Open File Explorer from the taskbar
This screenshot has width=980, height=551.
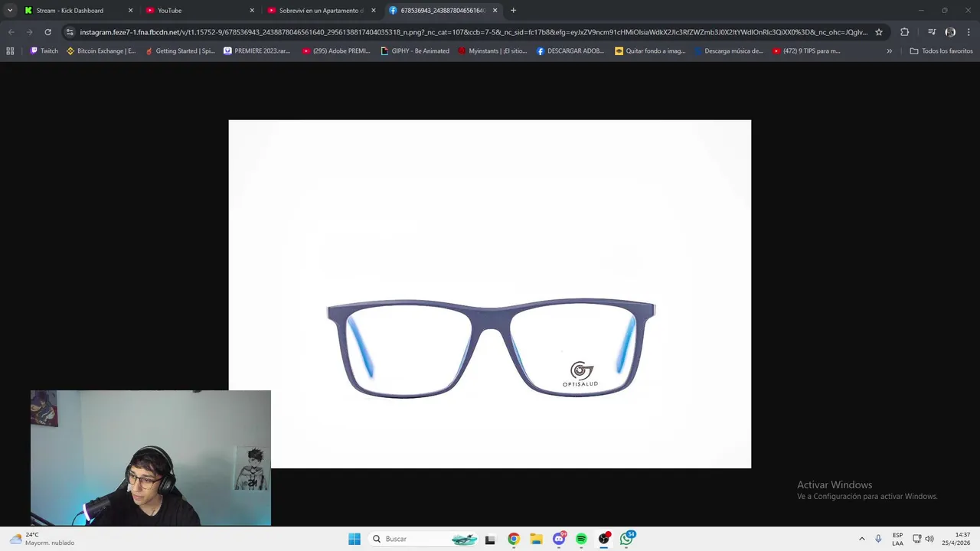pos(536,539)
